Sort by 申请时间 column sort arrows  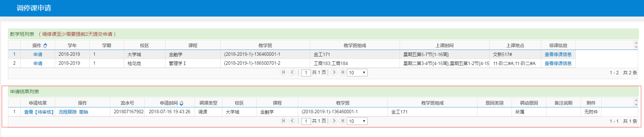(182, 103)
